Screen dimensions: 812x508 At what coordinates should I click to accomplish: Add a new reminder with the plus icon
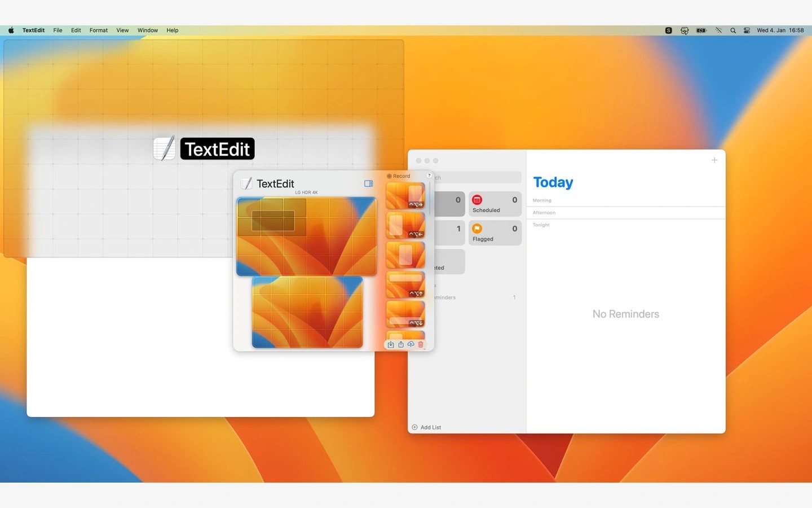coord(714,160)
